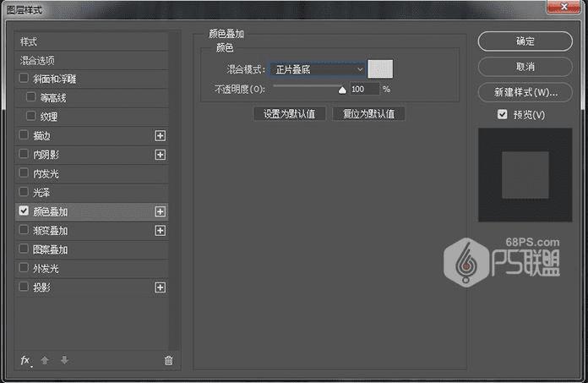Select the 样式 item in the list
Image resolution: width=588 pixels, height=383 pixels.
(x=91, y=41)
